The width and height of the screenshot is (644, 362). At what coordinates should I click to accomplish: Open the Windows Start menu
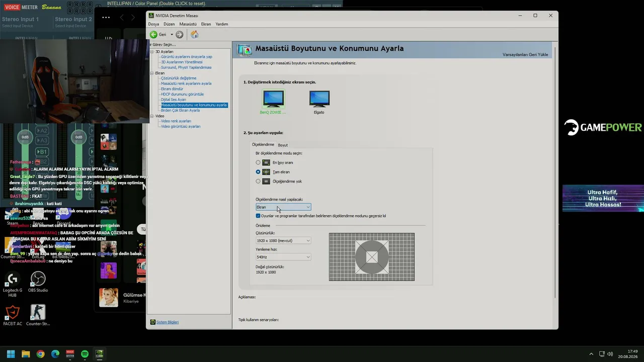(11, 354)
